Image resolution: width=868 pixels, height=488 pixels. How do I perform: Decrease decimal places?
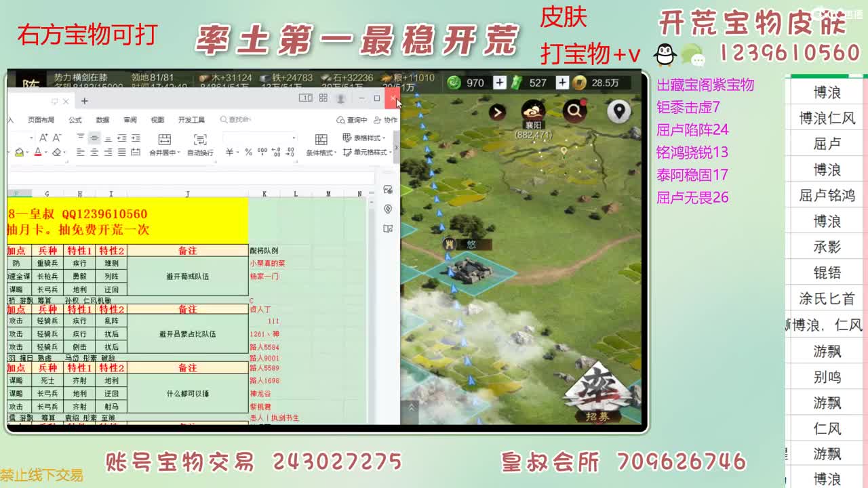[x=290, y=152]
